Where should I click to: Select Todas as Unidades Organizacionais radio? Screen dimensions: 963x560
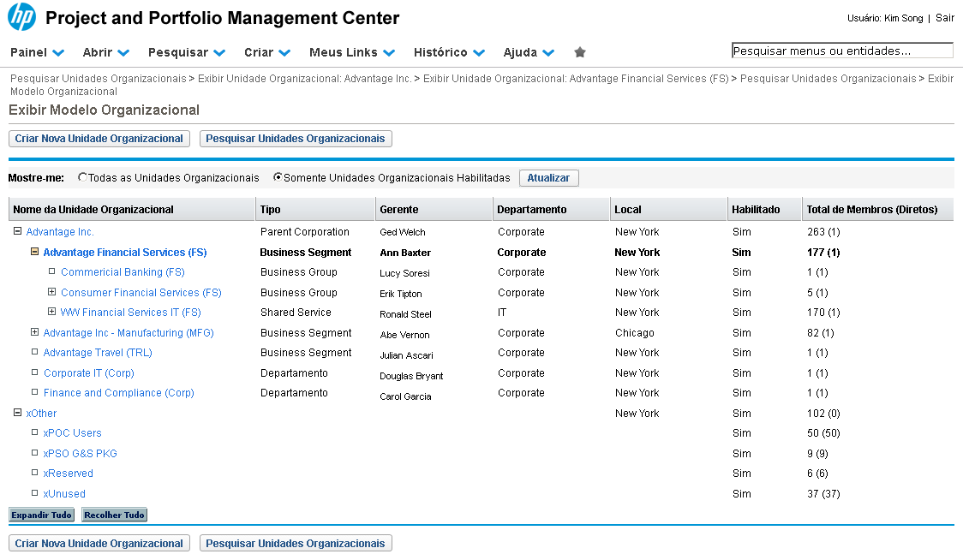[x=82, y=178]
